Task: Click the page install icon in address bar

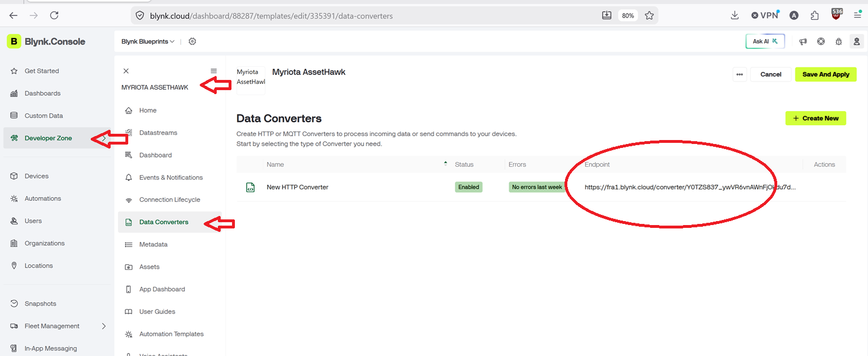Action: [606, 16]
